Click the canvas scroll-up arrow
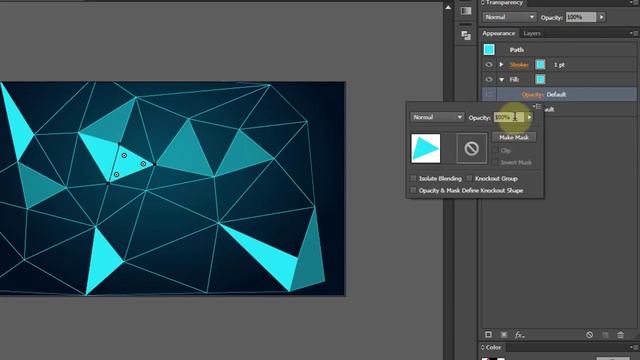 coord(448,7)
